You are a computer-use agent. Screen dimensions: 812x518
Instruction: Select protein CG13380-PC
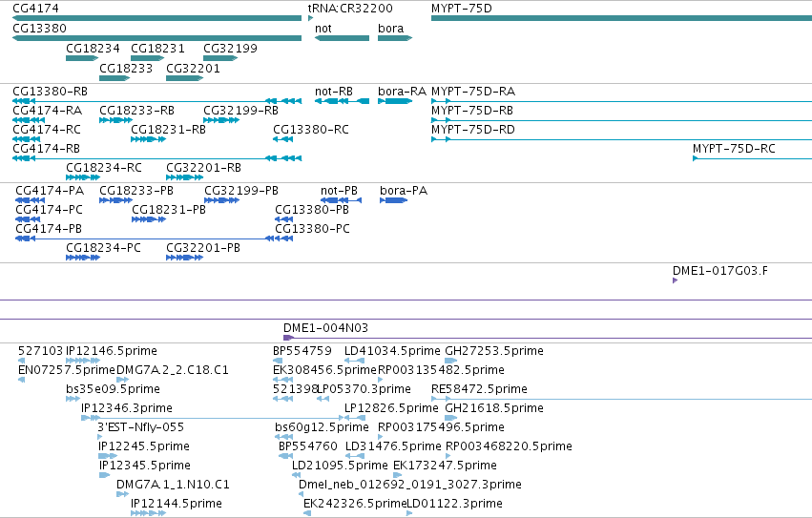pos(312,229)
